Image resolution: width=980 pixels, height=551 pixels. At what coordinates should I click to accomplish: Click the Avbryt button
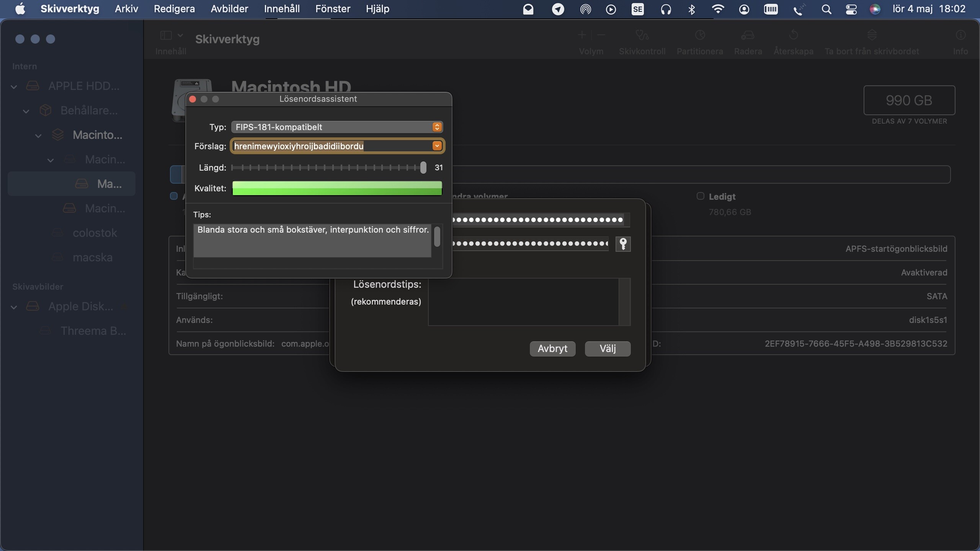pos(552,349)
